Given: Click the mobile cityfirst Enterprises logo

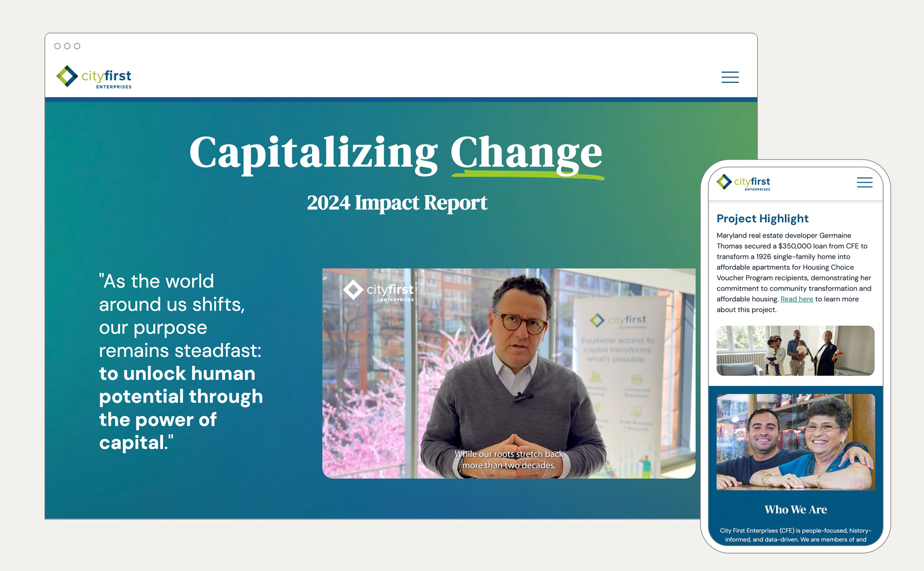Looking at the screenshot, I should coord(743,183).
